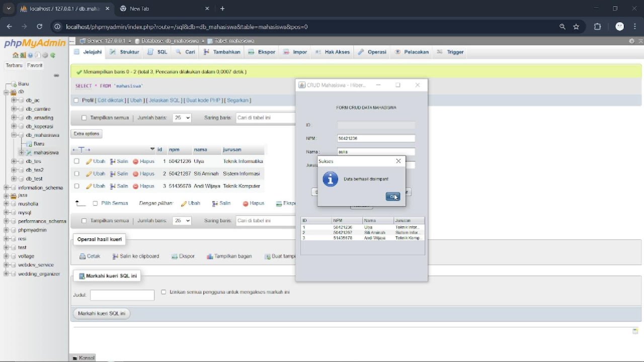This screenshot has width=644, height=362.
Task: Click the reload navigation panel green icon
Action: click(53, 55)
